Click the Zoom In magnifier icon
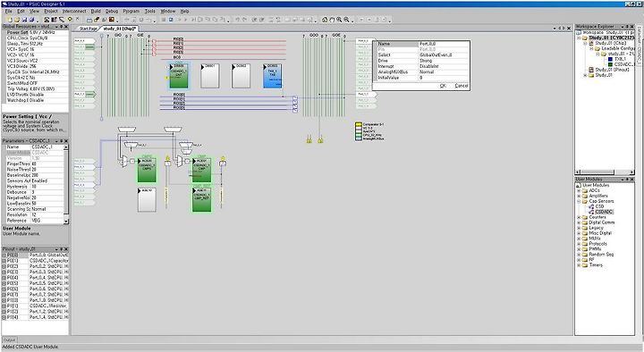Image resolution: width=644 pixels, height=352 pixels. (x=339, y=20)
